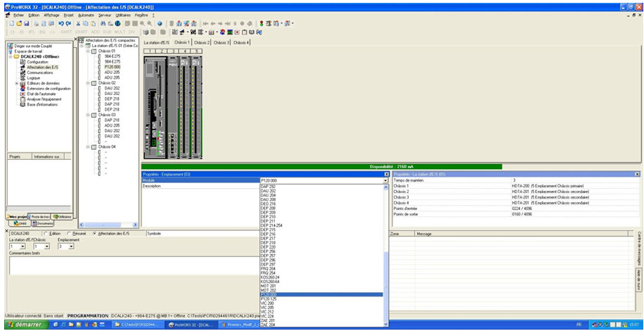Close the Propriétés Emplacement panel

385,175
